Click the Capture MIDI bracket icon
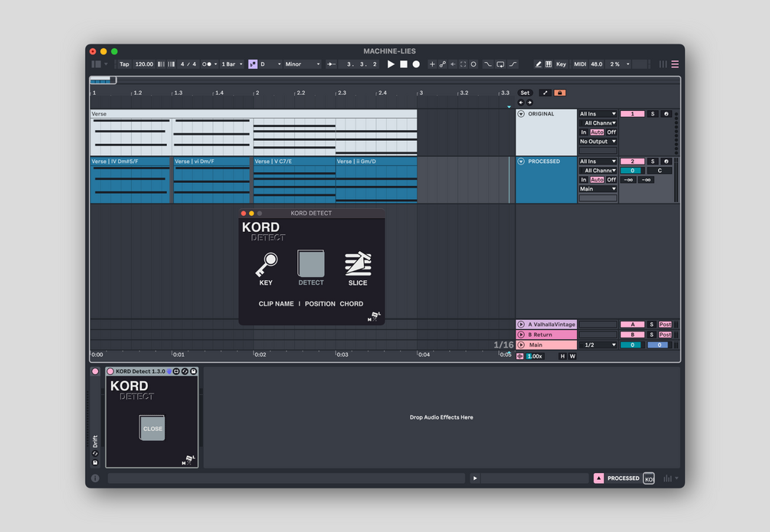The height and width of the screenshot is (532, 770). coord(463,64)
